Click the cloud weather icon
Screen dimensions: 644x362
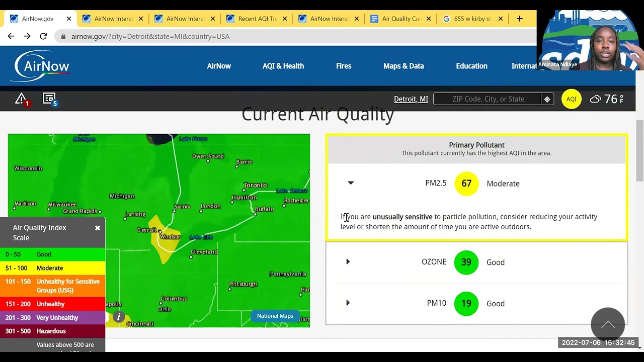(595, 99)
